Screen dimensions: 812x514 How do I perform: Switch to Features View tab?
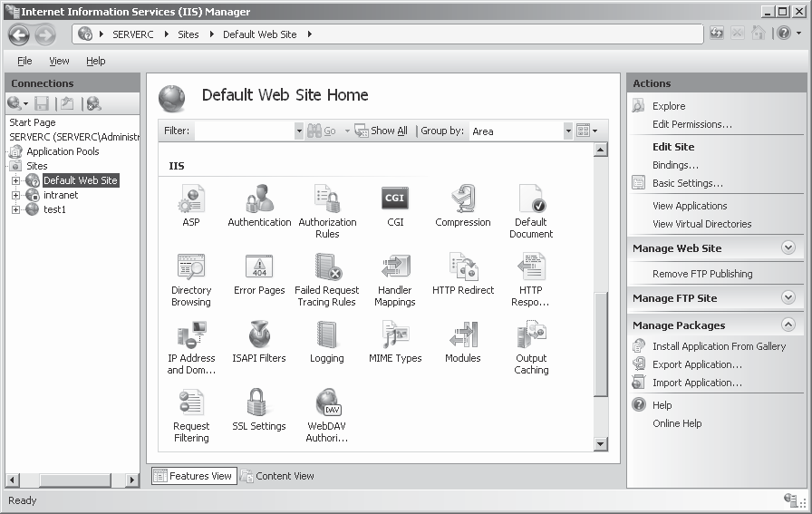(x=194, y=476)
